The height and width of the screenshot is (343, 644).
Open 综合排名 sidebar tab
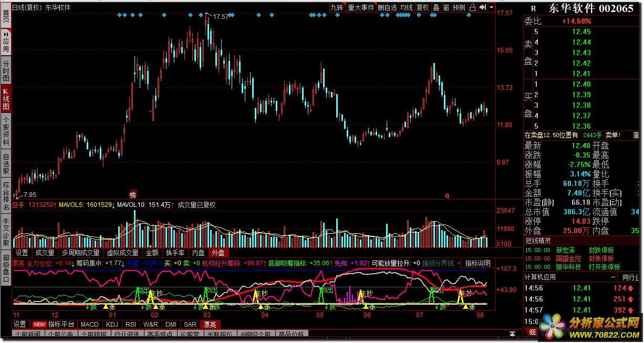(6, 196)
